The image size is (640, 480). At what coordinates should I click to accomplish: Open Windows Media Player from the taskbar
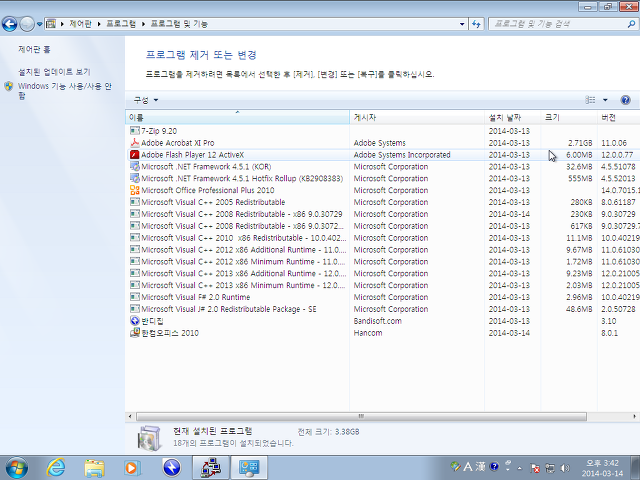[x=132, y=468]
